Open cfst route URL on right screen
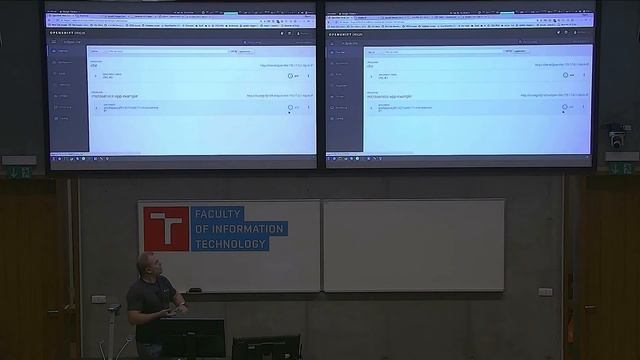This screenshot has width=640, height=360. pyautogui.click(x=562, y=64)
